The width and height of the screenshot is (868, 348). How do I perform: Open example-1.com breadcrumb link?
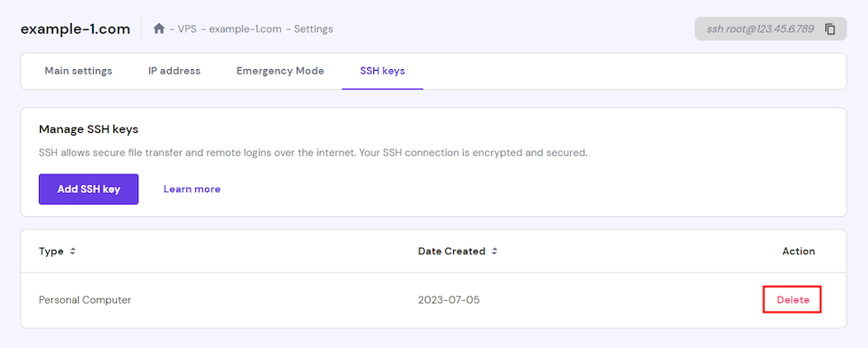coord(246,28)
